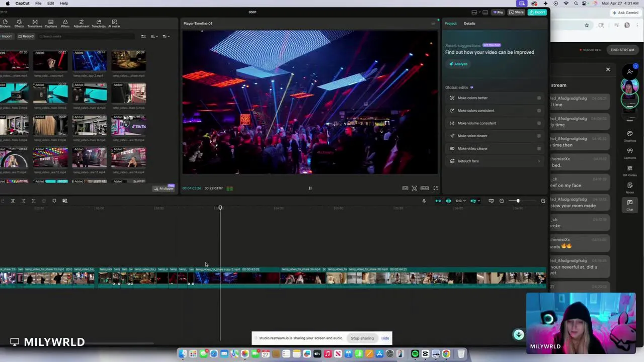Open the Help menu

[64, 3]
